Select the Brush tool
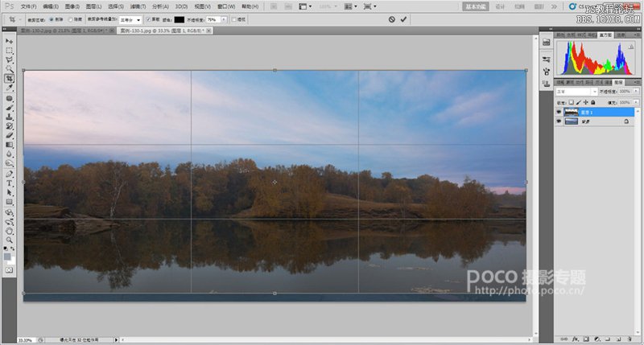Screen dimensions: 644x345 click(x=9, y=108)
